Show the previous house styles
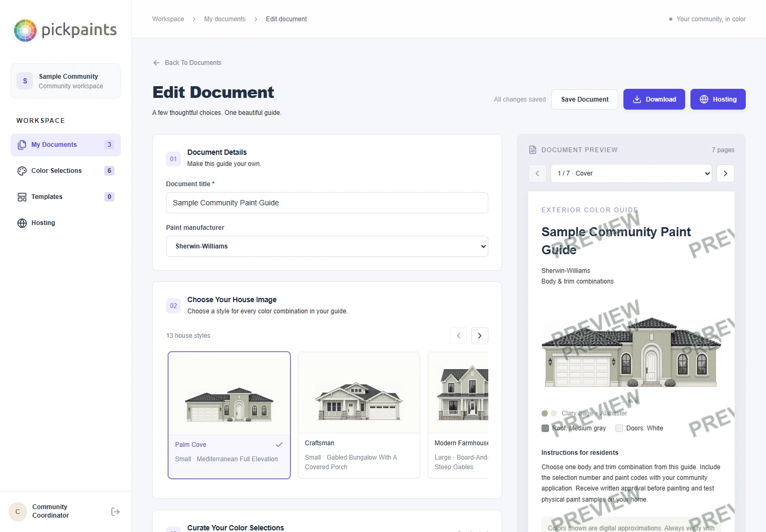Screen dimensions: 766x532 click(459, 336)
